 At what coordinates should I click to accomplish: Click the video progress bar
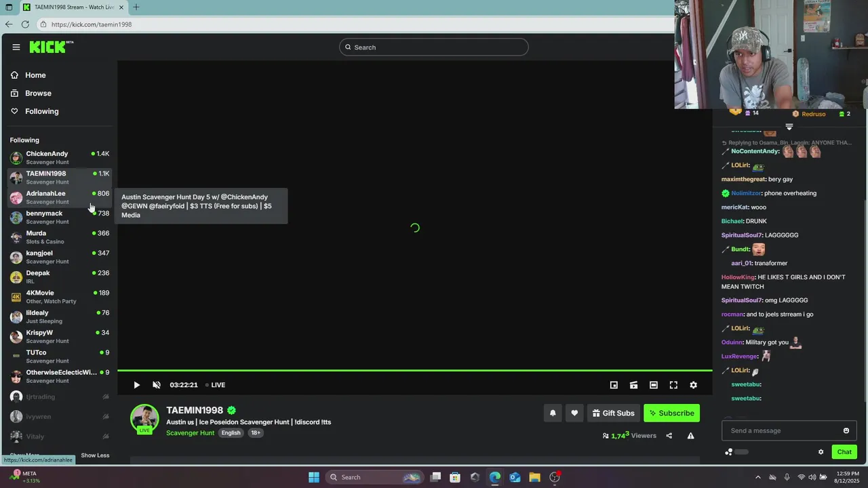tap(415, 371)
